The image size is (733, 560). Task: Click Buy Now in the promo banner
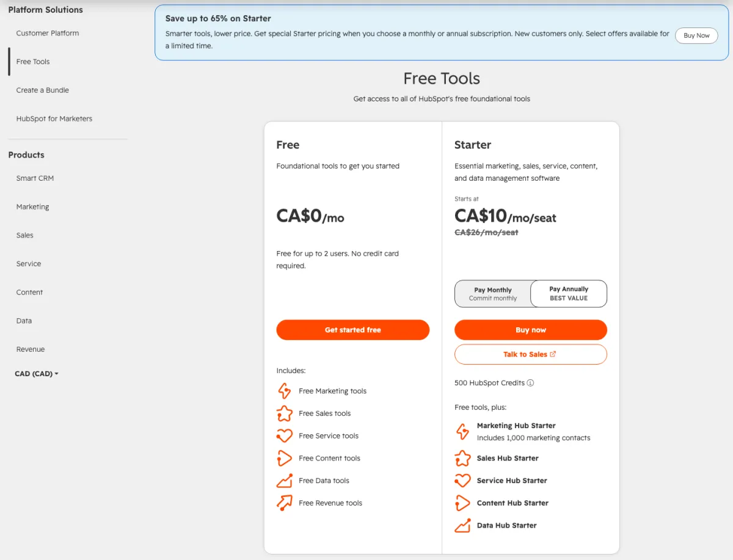point(696,35)
